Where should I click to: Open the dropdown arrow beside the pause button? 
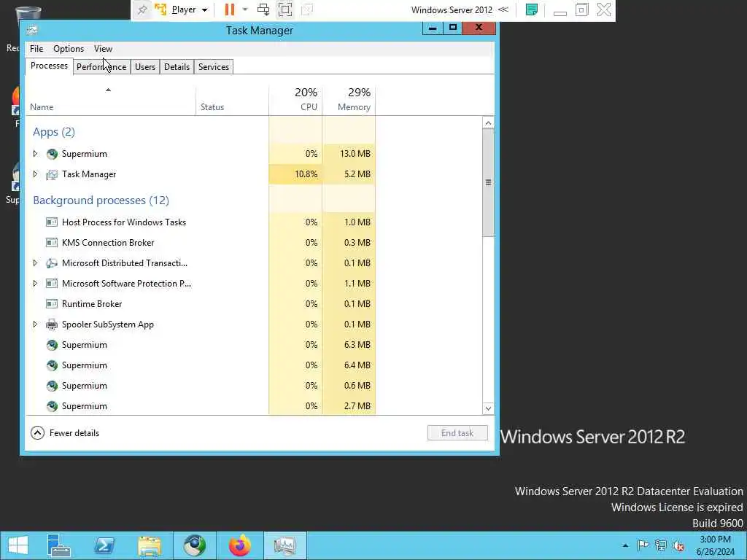click(245, 9)
